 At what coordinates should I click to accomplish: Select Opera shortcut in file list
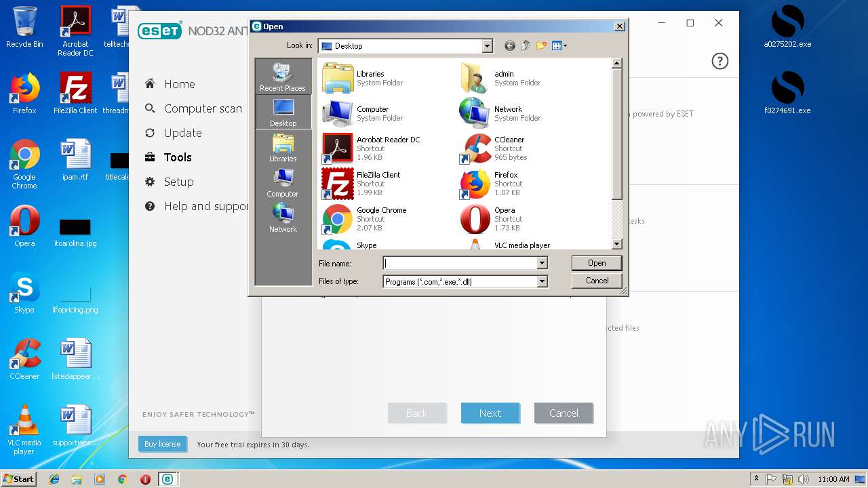[490, 219]
